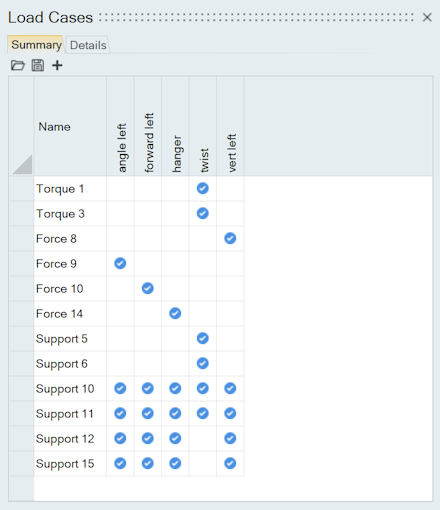This screenshot has height=510, width=440.
Task: Uncheck Support 5 in twist case
Action: [203, 338]
